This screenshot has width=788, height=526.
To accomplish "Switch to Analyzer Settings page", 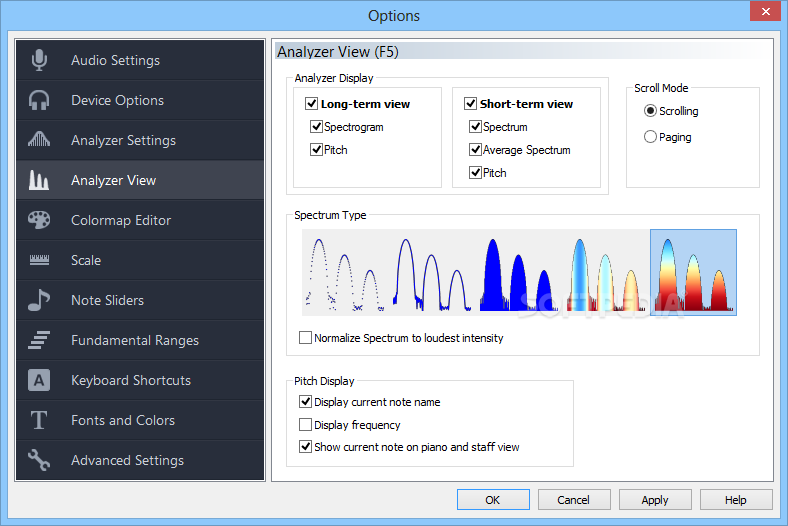I will (140, 140).
